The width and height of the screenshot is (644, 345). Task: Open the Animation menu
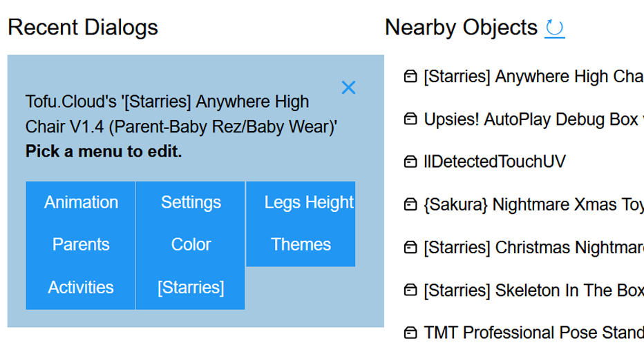click(x=81, y=202)
